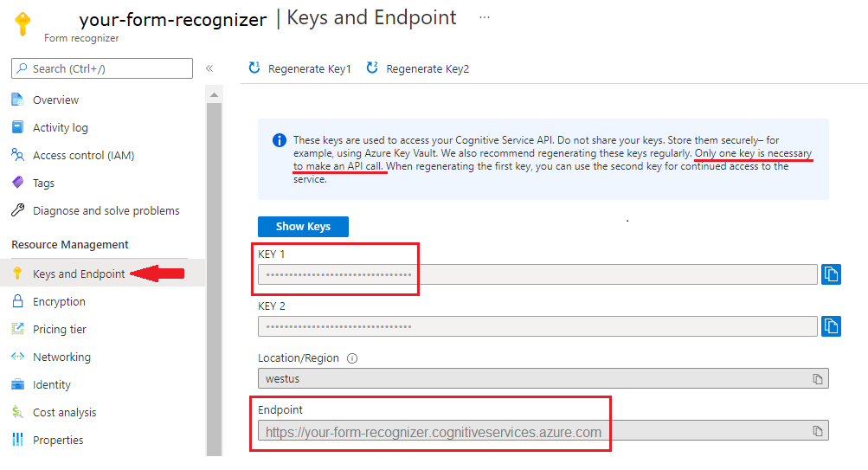
Task: Copy KEY 2 value using copy icon
Action: [831, 326]
